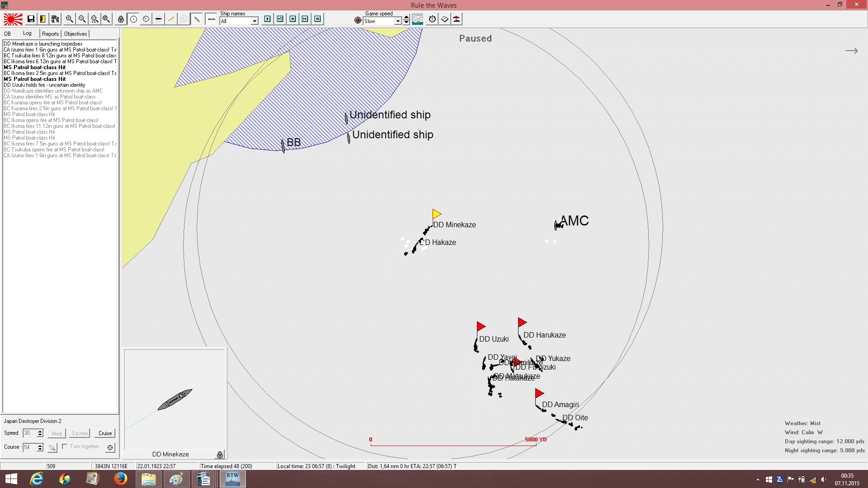
Task: Click the set-course cursor arrow button
Action: click(53, 448)
